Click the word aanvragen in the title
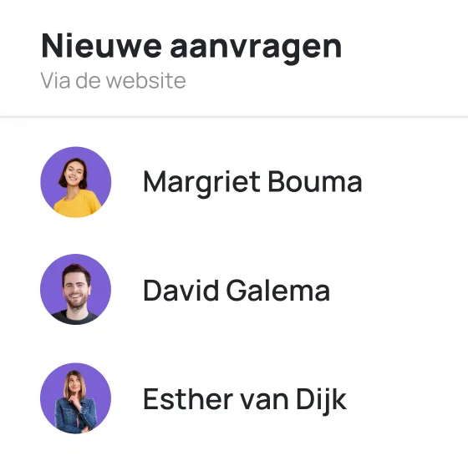 [x=256, y=49]
